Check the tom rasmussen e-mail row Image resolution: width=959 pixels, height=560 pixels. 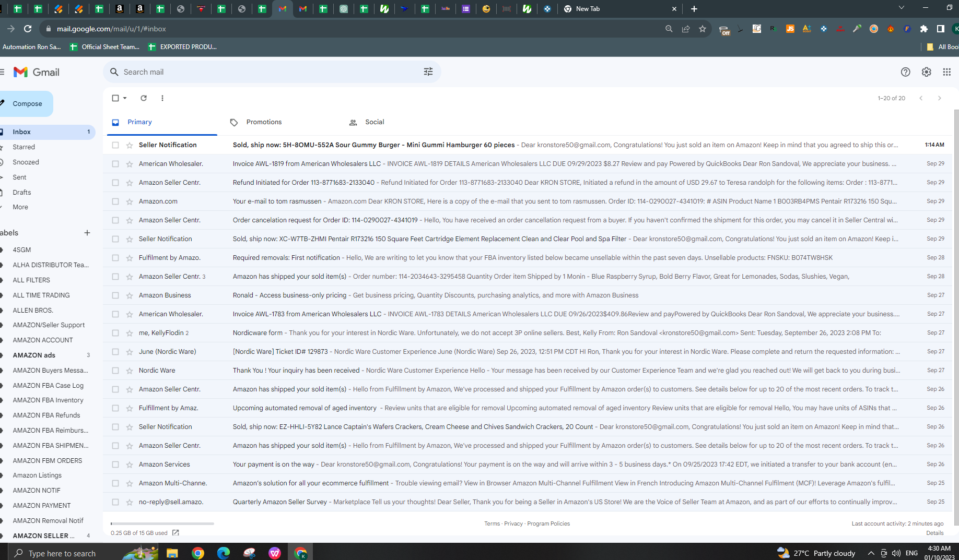click(x=115, y=201)
